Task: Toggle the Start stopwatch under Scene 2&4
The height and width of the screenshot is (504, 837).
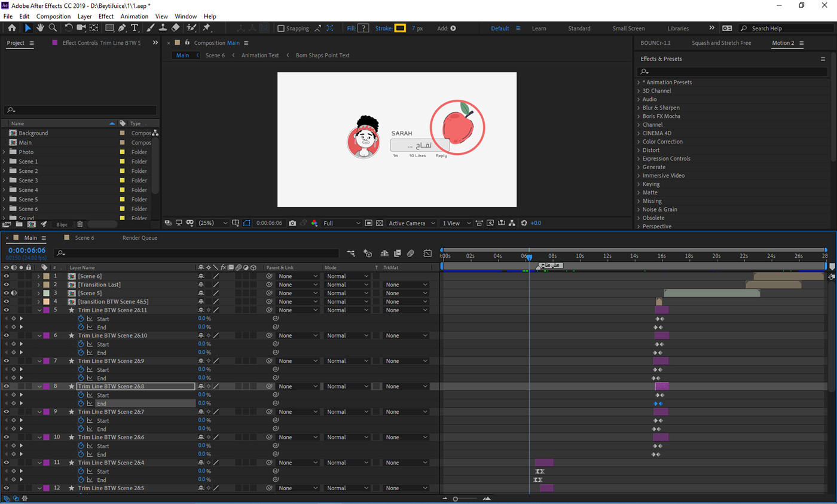Action: point(81,471)
